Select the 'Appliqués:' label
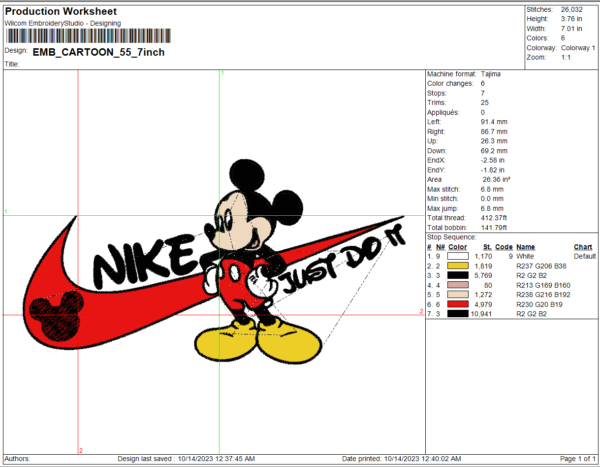 click(443, 112)
